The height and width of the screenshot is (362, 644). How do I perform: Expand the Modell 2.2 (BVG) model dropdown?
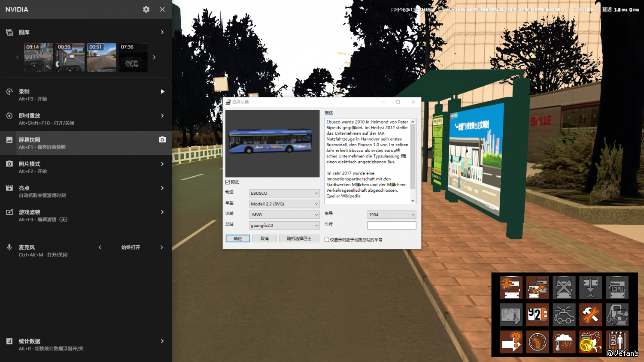(284, 204)
